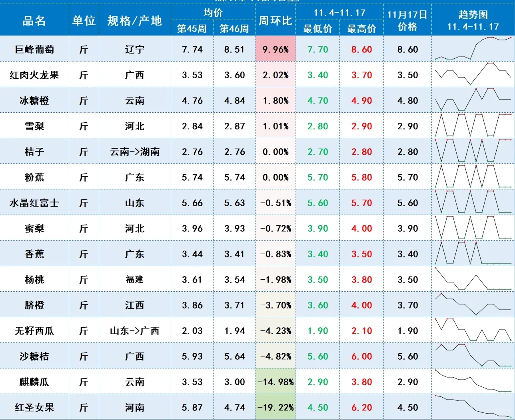Select the 红肉火龙果 product name cell
Viewport: 515px width, 420px height.
[34, 75]
